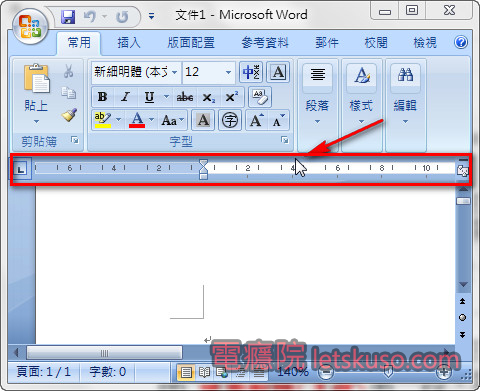This screenshot has height=391, width=480.
Task: Open the 剪貼簿 dialog launcher
Action: pos(75,140)
